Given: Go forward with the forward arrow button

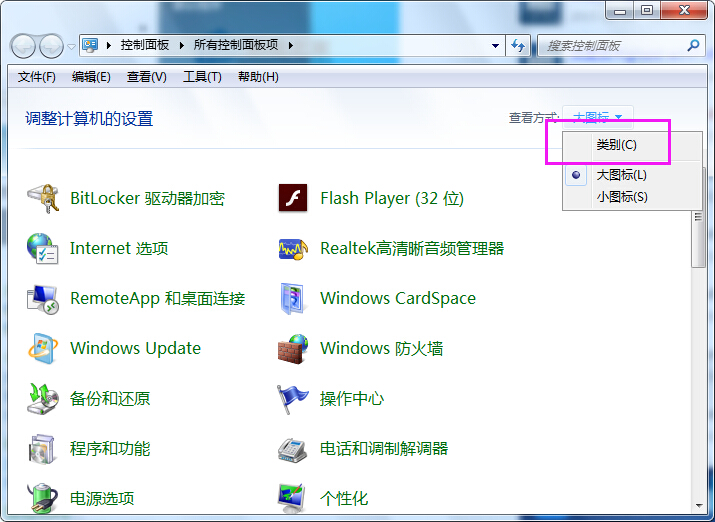Looking at the screenshot, I should tap(51, 46).
